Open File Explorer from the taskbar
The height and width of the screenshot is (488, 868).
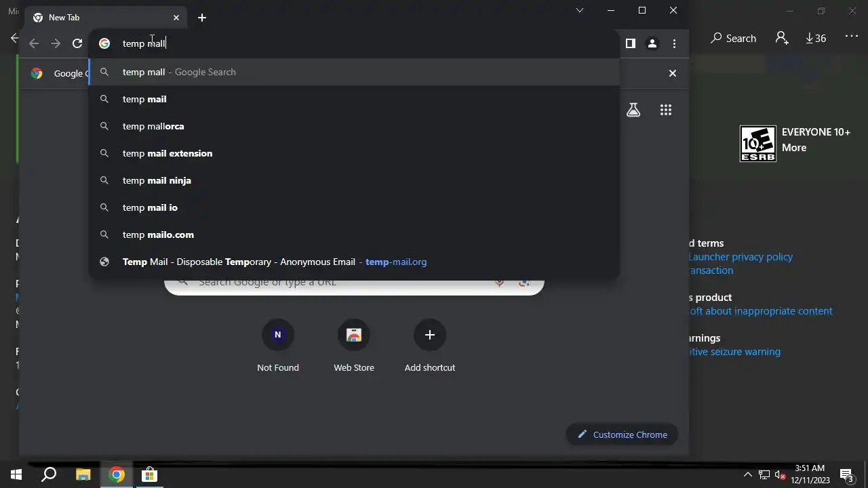point(83,475)
